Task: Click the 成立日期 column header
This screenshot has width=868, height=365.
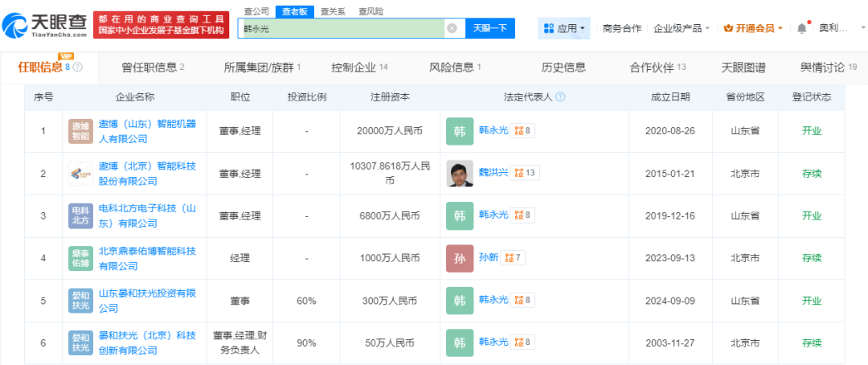Action: click(670, 97)
